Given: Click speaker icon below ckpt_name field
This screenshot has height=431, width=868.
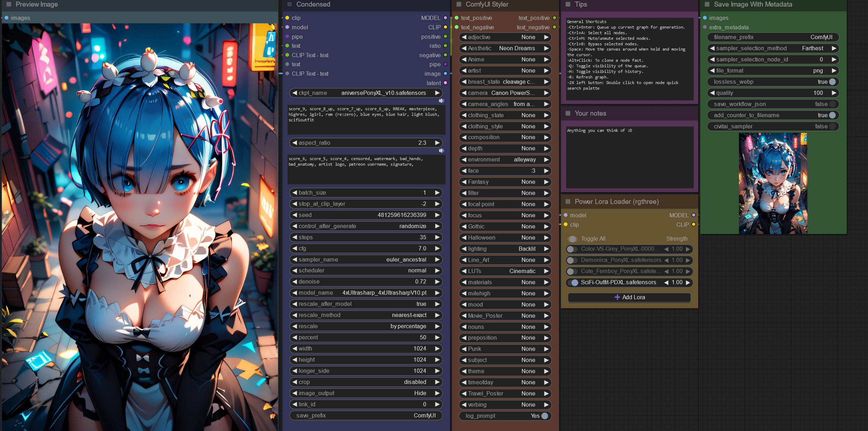Looking at the screenshot, I should pyautogui.click(x=441, y=101).
